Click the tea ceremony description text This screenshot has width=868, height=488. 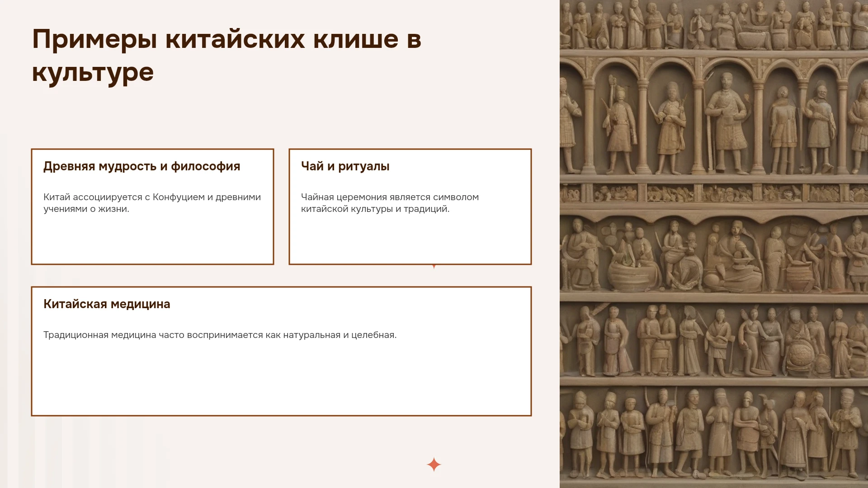pyautogui.click(x=390, y=203)
